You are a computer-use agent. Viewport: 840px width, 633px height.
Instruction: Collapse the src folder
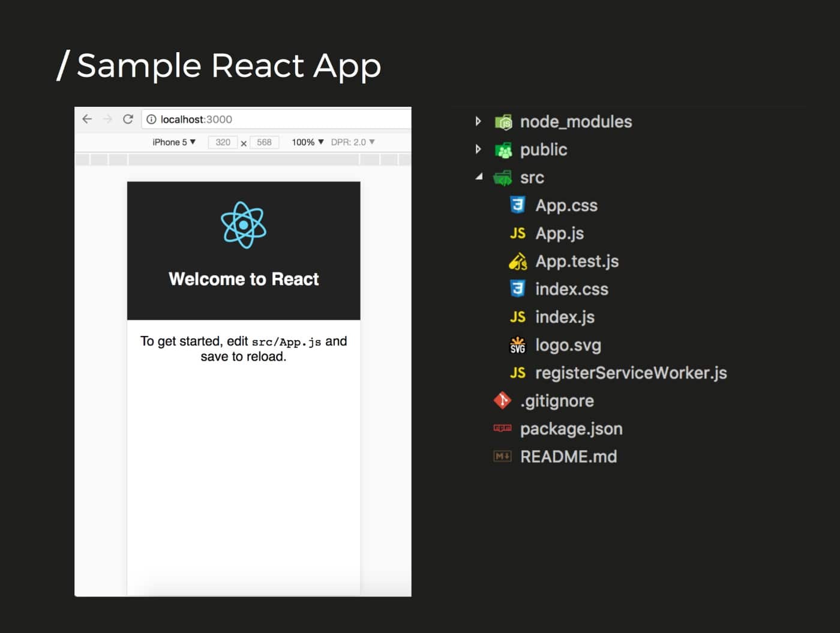coord(479,177)
